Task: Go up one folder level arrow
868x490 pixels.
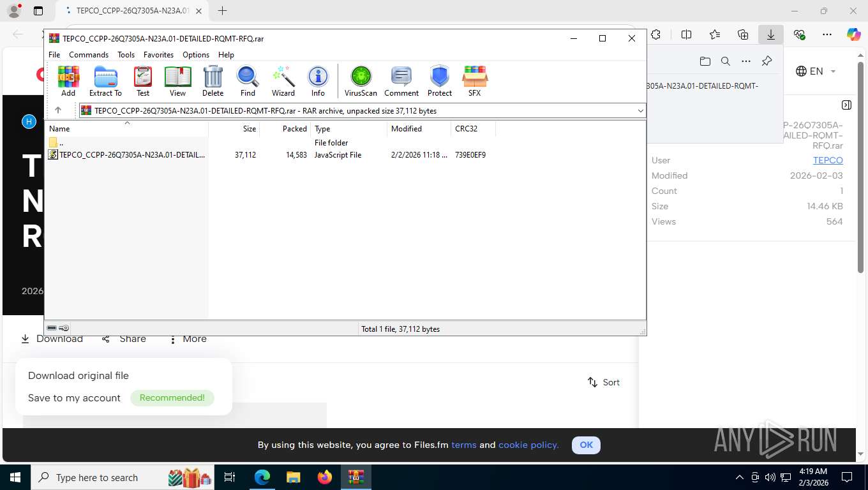Action: 58,110
